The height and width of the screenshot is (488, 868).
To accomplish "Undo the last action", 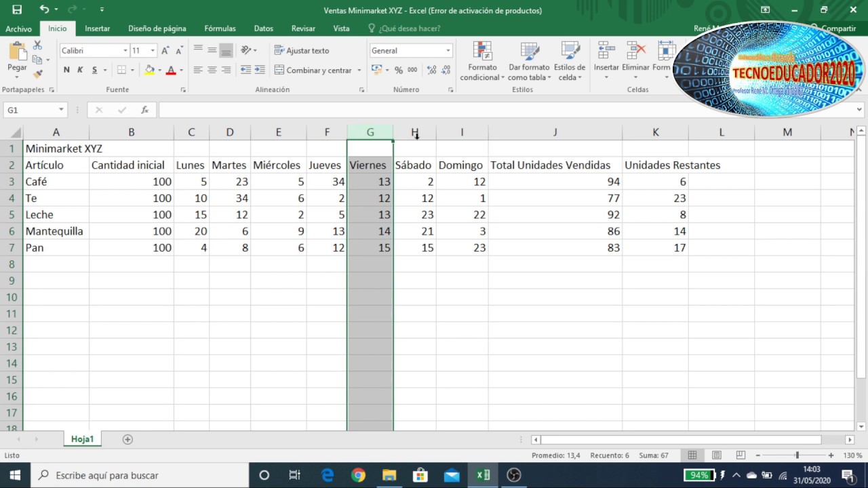I will pos(44,9).
